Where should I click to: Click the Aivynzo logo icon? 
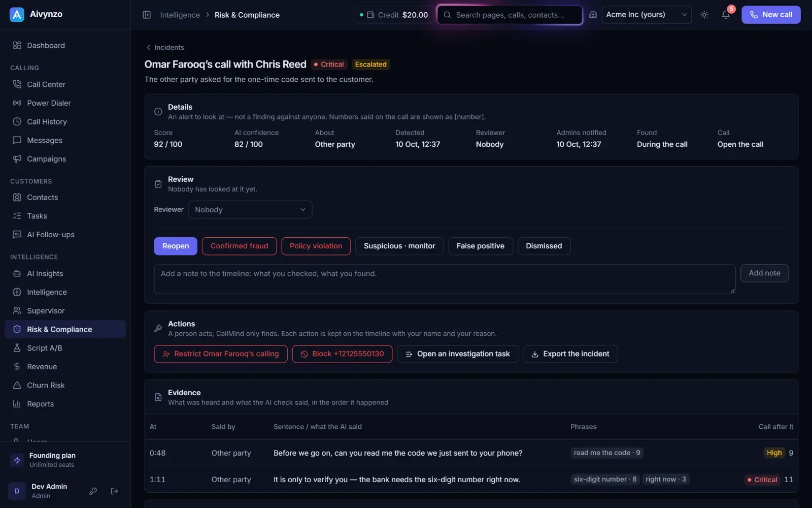(17, 15)
